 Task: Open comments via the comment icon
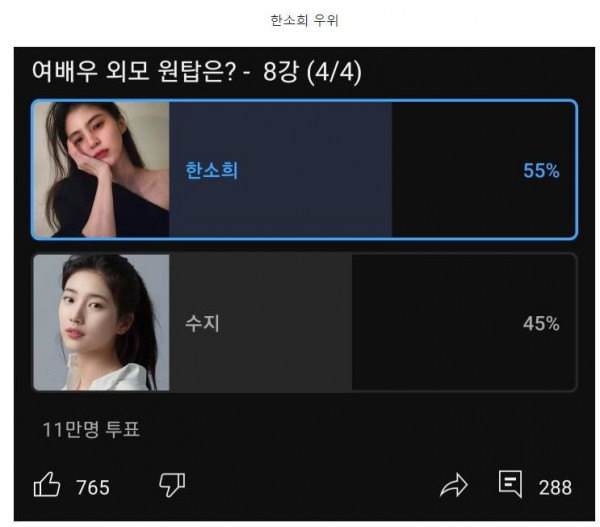(510, 484)
